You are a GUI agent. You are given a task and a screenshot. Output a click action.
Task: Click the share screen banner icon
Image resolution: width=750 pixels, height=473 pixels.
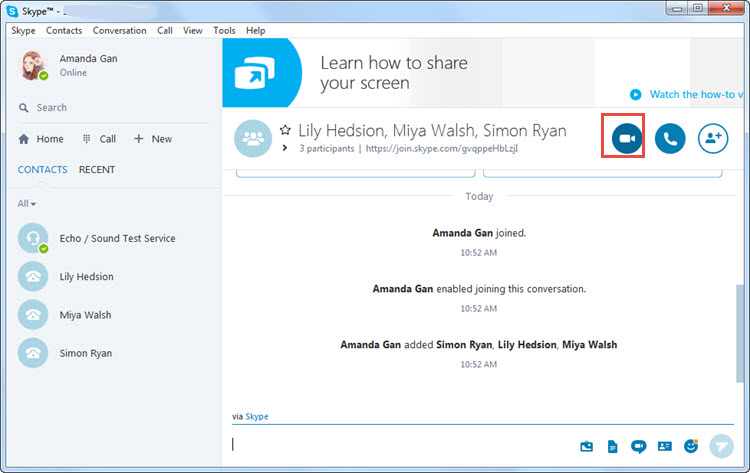click(x=254, y=73)
